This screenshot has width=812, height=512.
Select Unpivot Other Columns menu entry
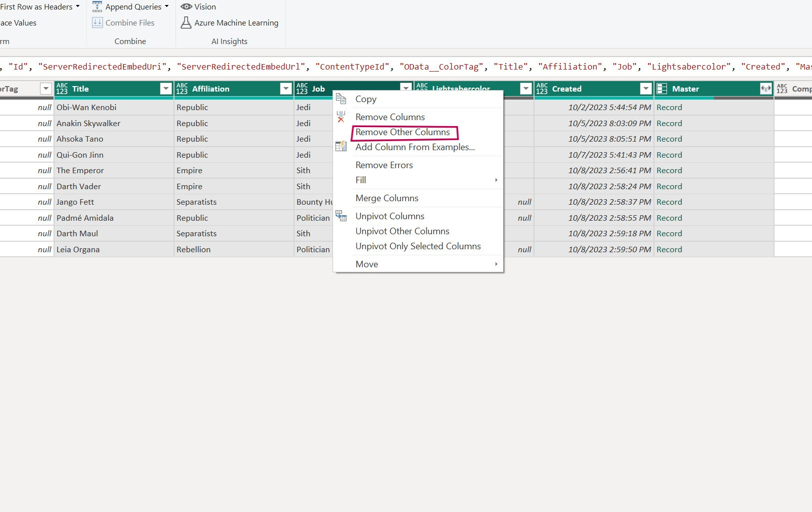coord(418,231)
